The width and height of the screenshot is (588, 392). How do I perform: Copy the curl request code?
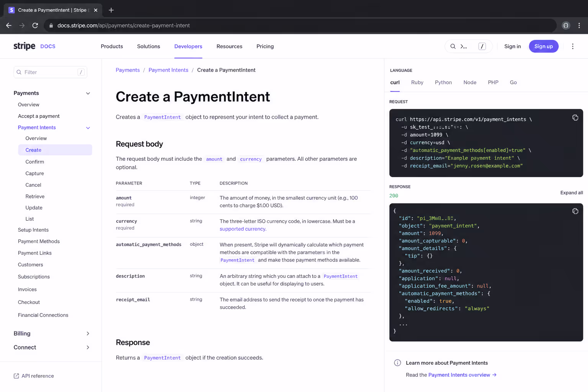[x=575, y=118]
